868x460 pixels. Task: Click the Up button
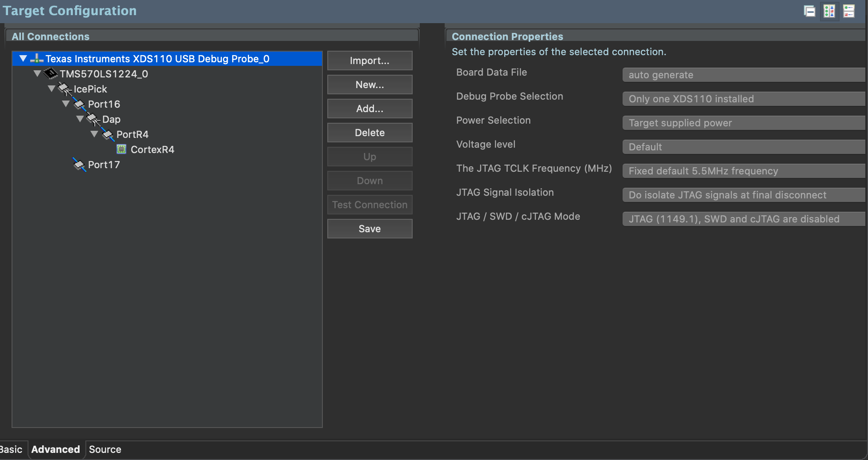click(370, 157)
